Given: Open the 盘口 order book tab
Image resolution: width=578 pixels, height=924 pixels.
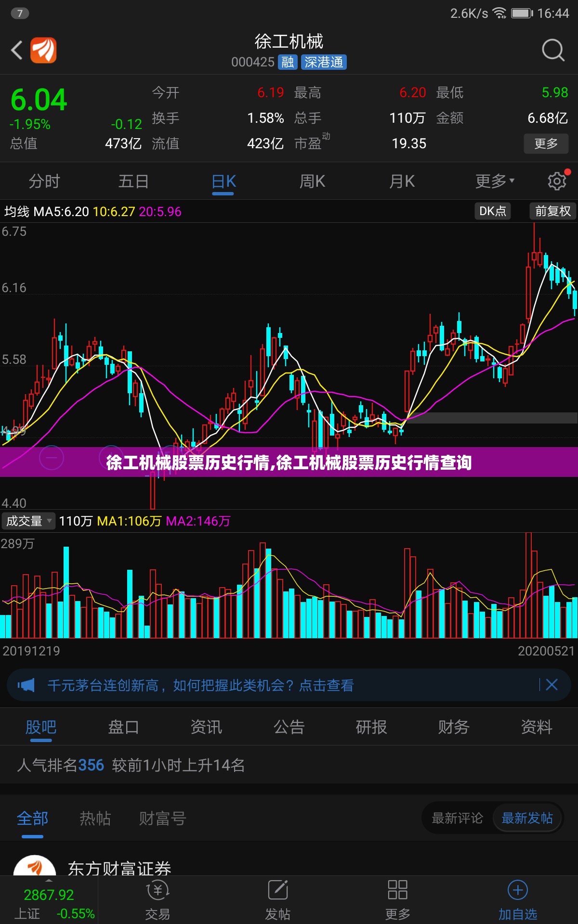Looking at the screenshot, I should (123, 727).
